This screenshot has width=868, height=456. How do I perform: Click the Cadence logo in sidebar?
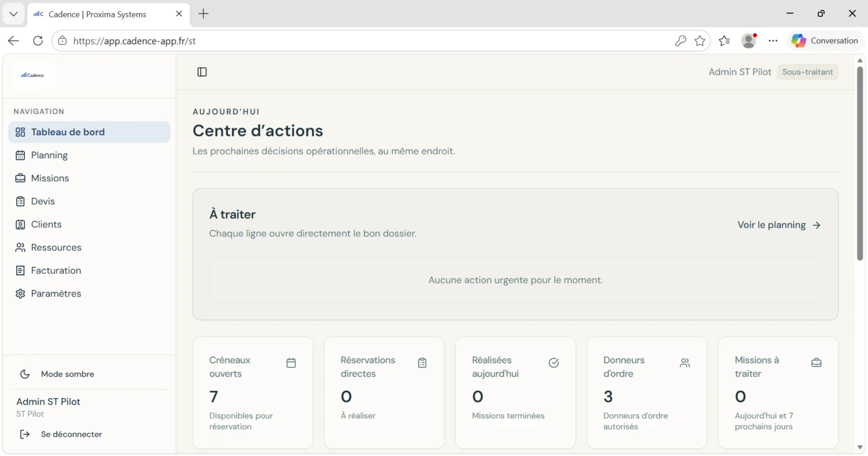[x=33, y=75]
